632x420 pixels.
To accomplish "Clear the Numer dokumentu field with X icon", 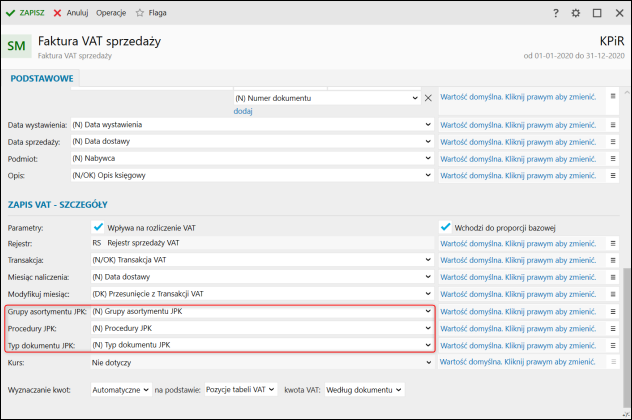I will [x=428, y=98].
